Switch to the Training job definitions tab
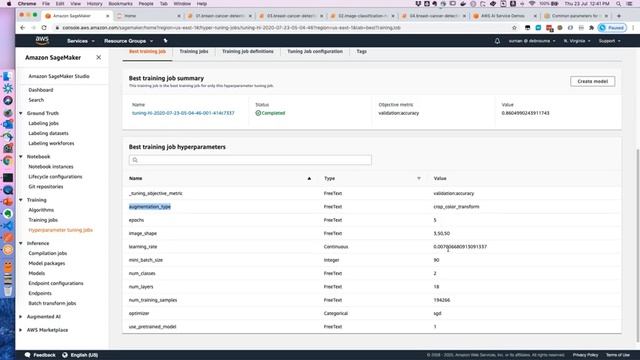The height and width of the screenshot is (360, 640). 248,51
